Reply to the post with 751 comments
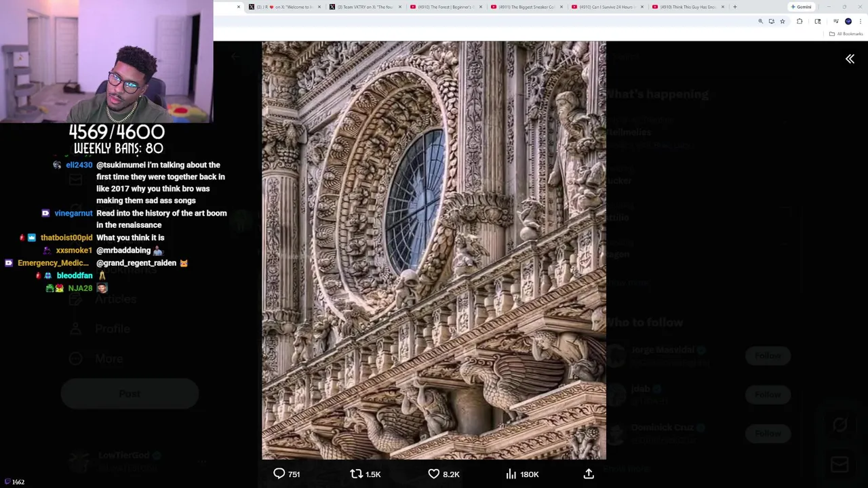The height and width of the screenshot is (488, 868). click(286, 474)
